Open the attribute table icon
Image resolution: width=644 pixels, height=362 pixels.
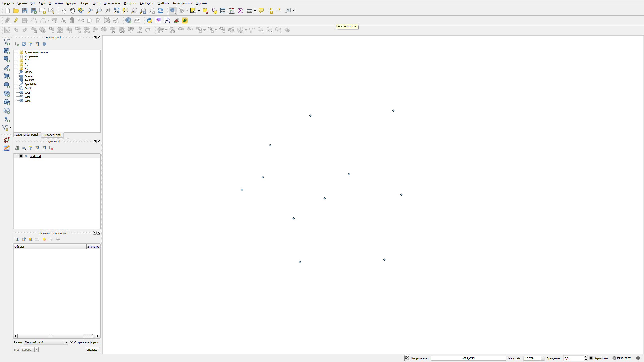(x=223, y=10)
